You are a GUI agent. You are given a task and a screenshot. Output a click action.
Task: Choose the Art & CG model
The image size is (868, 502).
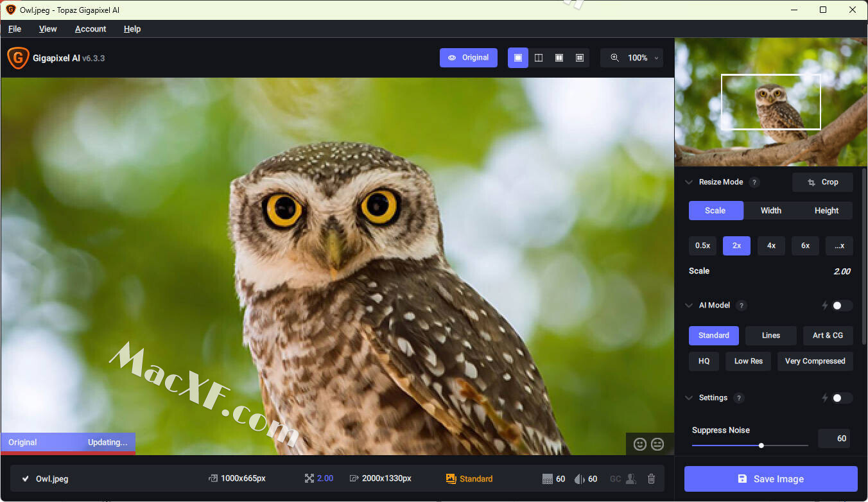[x=828, y=336]
